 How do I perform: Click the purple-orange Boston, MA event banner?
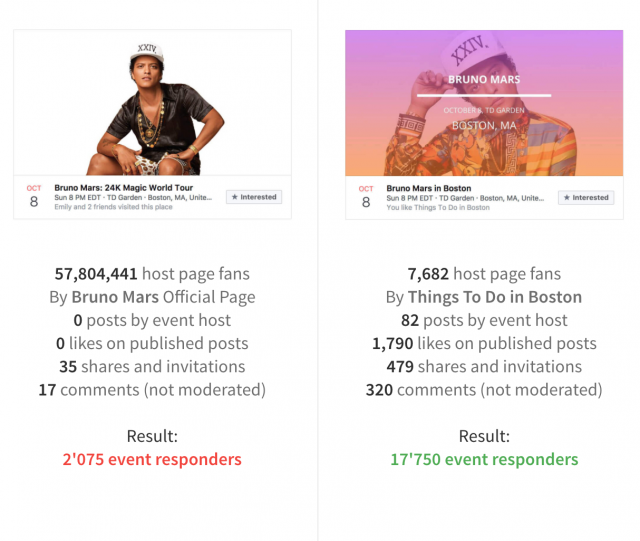(x=484, y=103)
